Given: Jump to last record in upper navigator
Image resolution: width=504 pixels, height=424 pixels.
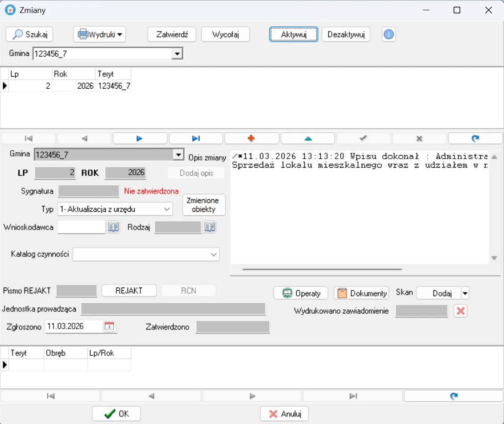Looking at the screenshot, I should tap(196, 139).
